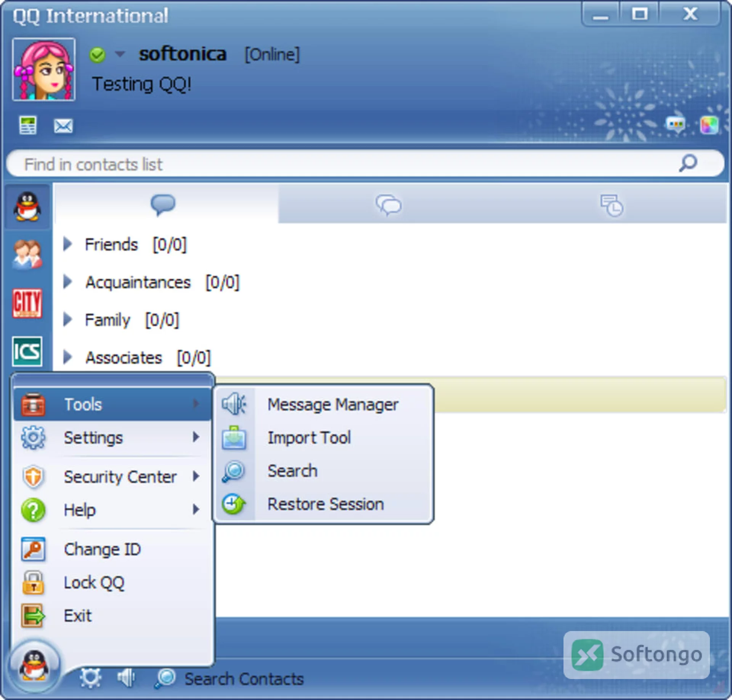Expand the Associates group
The image size is (732, 700).
click(68, 357)
